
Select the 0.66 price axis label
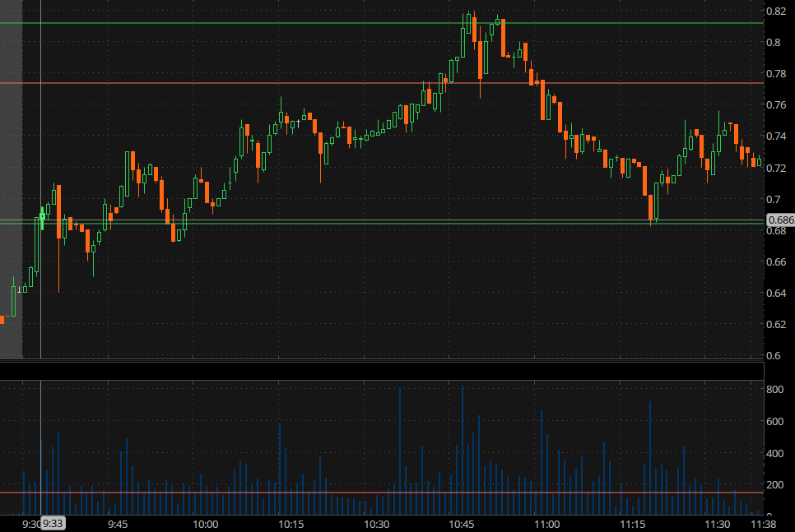tap(776, 262)
